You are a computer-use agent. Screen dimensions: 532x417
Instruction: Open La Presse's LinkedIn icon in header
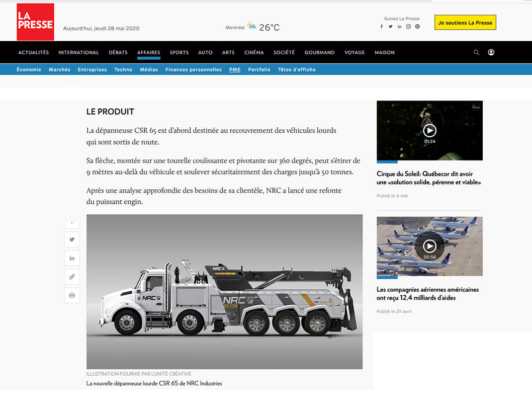pyautogui.click(x=399, y=27)
